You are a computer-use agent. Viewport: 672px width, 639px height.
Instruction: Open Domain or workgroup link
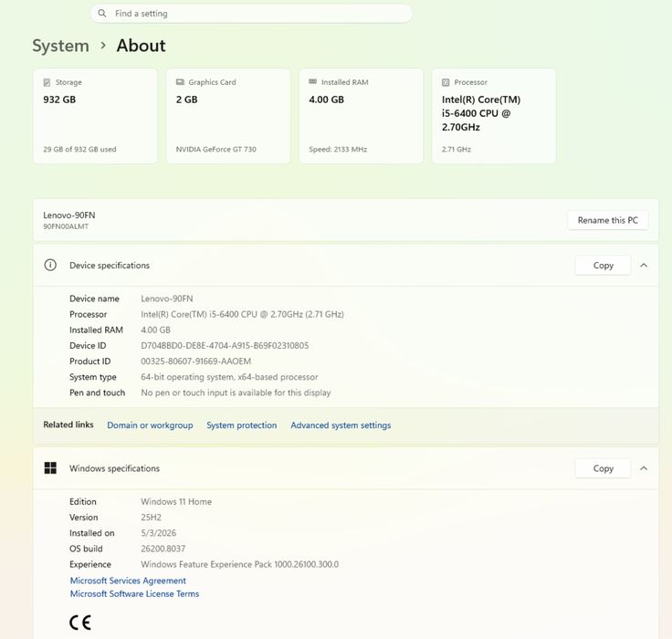coord(150,425)
